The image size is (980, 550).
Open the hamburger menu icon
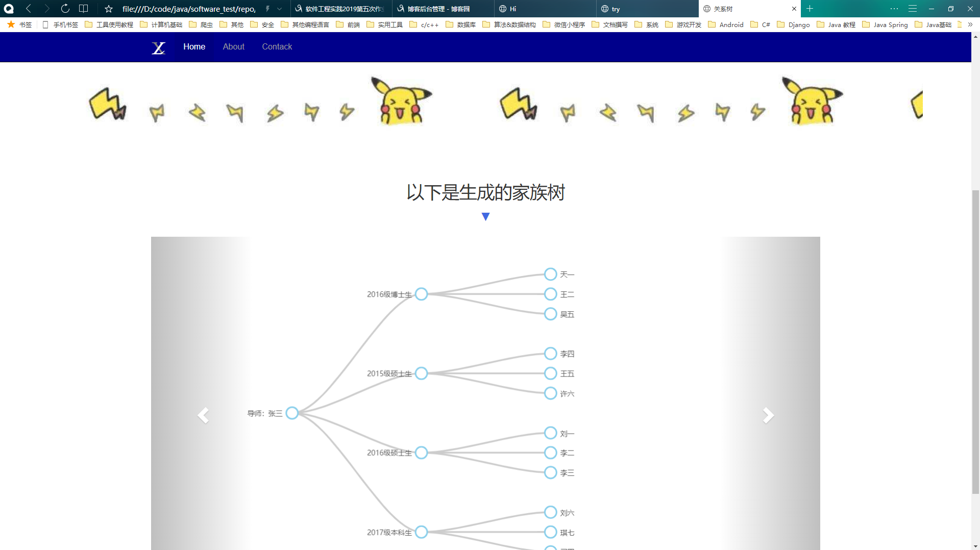click(913, 9)
